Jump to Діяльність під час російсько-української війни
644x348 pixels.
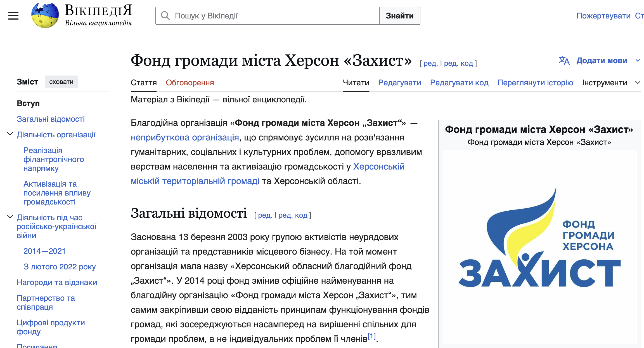(x=56, y=226)
